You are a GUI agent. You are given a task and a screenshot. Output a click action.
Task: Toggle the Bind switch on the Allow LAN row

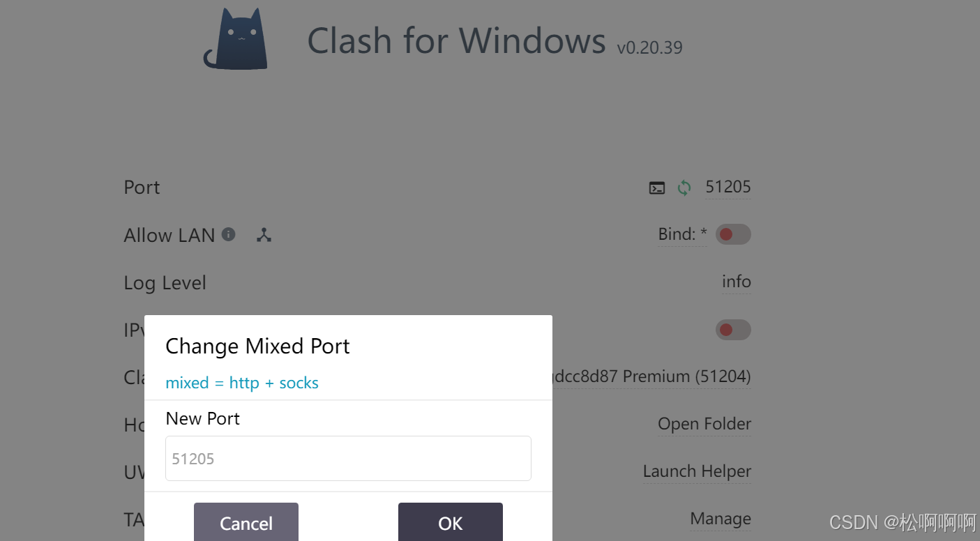pyautogui.click(x=732, y=234)
